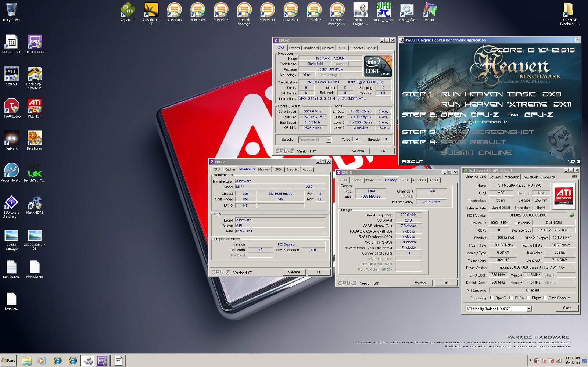
Task: Launch the Argus Monitor shortcut
Action: pyautogui.click(x=11, y=173)
